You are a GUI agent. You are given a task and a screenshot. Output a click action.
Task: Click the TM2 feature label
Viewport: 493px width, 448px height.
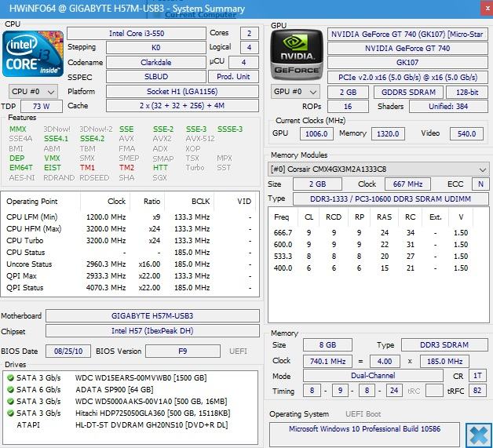126,168
